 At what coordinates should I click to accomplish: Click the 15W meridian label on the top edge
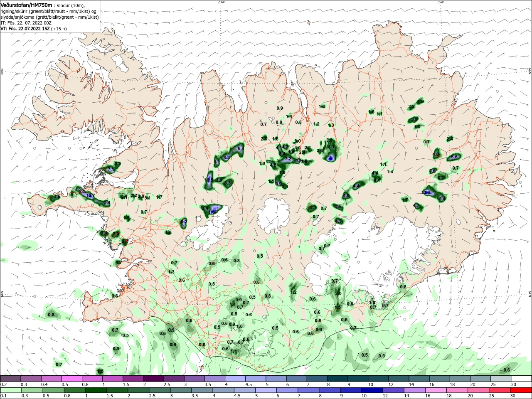click(x=440, y=2)
